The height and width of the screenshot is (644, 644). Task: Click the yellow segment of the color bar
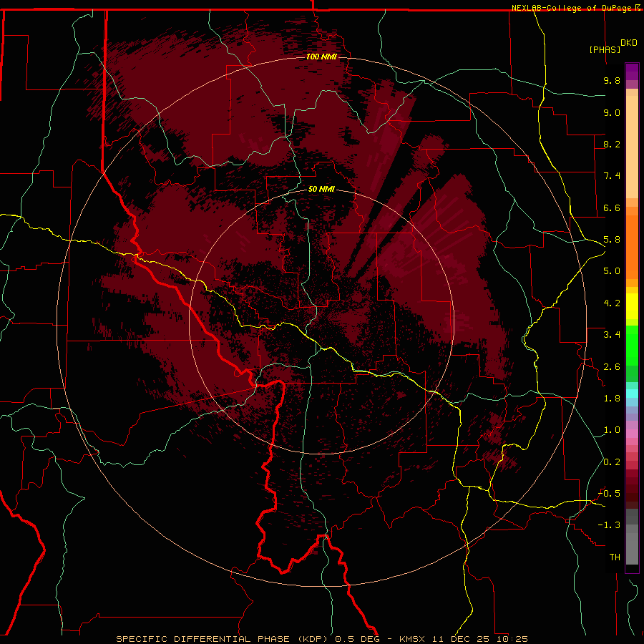point(632,306)
